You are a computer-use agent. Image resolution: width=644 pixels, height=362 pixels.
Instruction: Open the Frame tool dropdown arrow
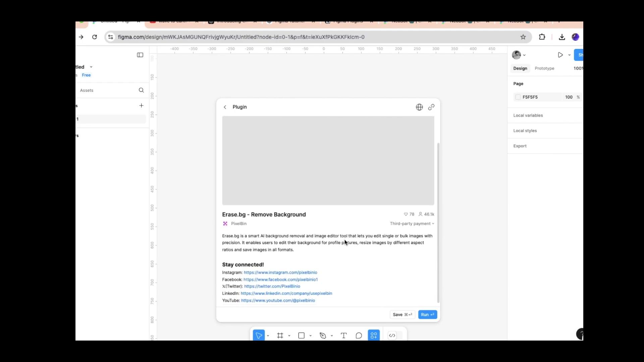tap(289, 336)
